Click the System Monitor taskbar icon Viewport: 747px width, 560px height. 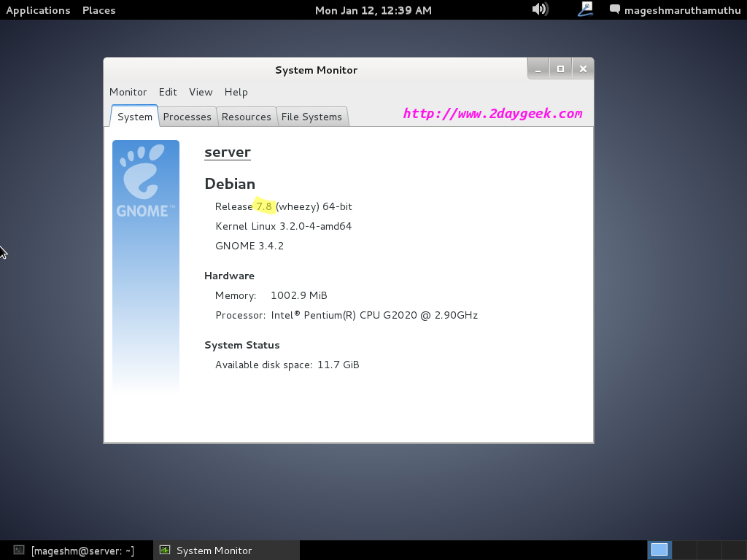[x=166, y=551]
